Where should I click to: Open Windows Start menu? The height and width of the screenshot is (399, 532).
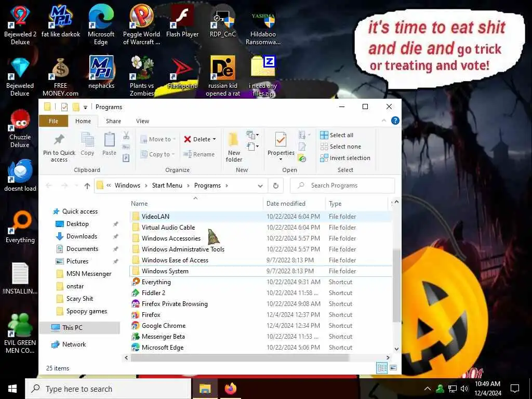12,389
